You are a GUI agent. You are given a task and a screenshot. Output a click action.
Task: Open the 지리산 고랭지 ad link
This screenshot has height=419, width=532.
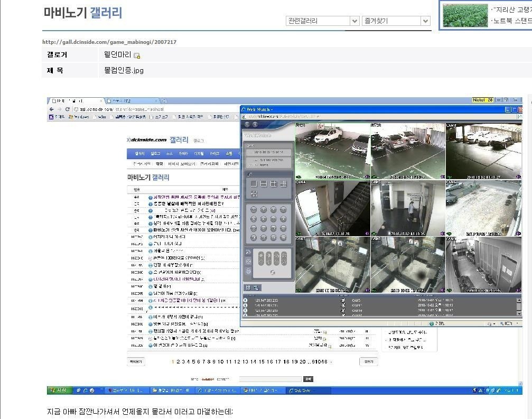coord(511,10)
